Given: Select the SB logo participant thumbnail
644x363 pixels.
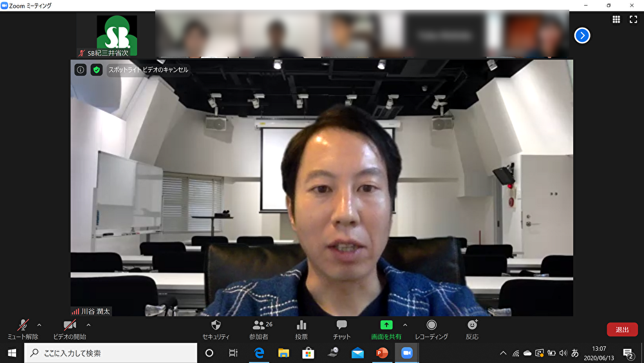Looking at the screenshot, I should (117, 34).
